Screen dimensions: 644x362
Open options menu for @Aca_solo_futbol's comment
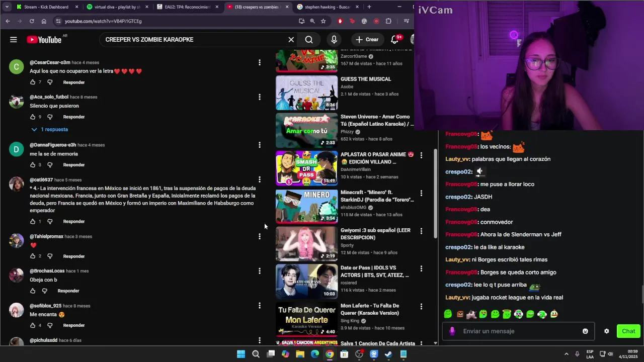click(260, 97)
